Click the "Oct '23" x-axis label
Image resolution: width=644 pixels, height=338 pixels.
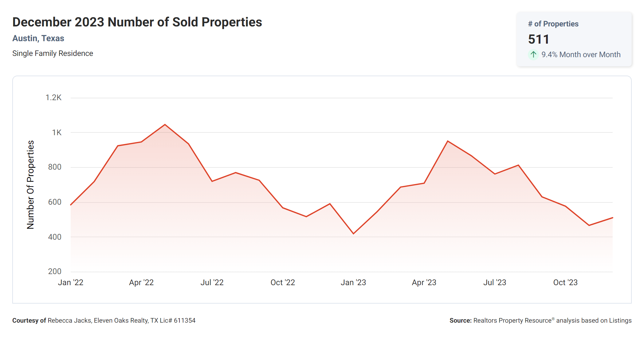[565, 282]
